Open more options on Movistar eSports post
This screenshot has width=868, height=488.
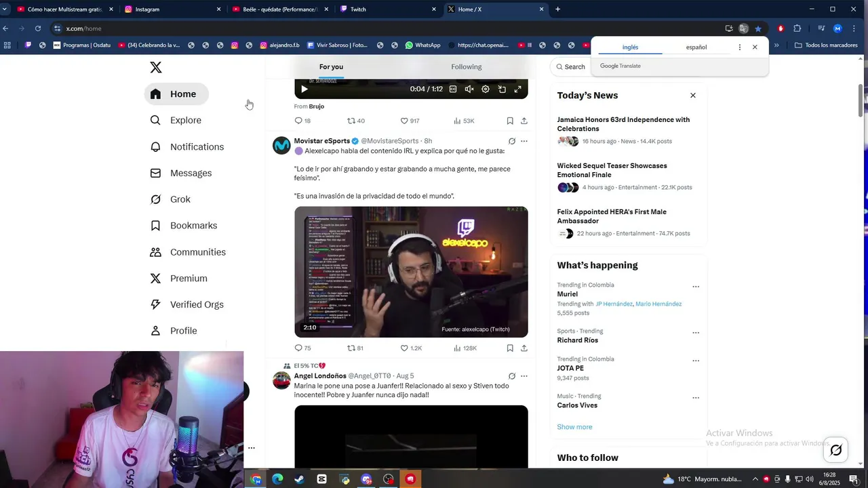(x=524, y=141)
